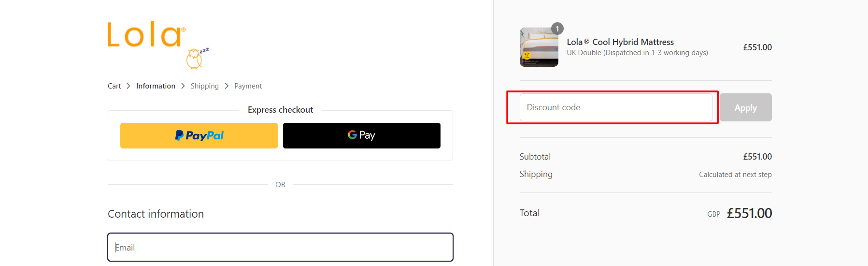Apply the discount code

click(x=746, y=107)
